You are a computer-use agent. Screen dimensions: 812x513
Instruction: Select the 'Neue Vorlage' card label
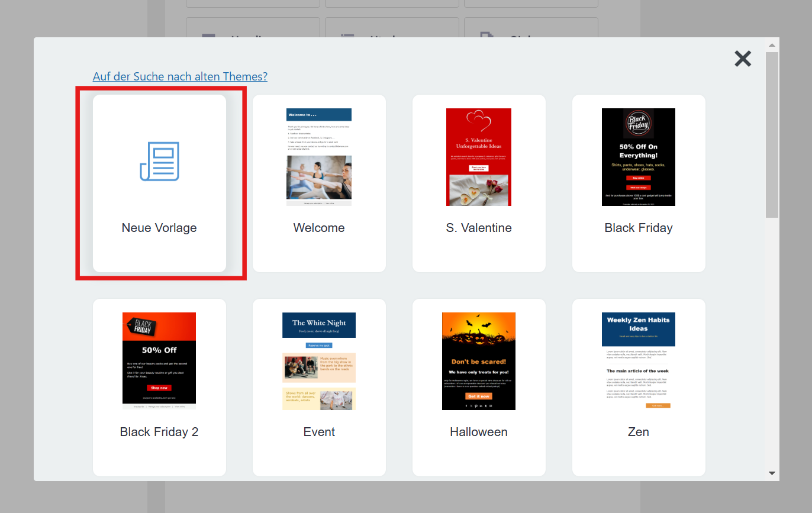click(x=159, y=228)
